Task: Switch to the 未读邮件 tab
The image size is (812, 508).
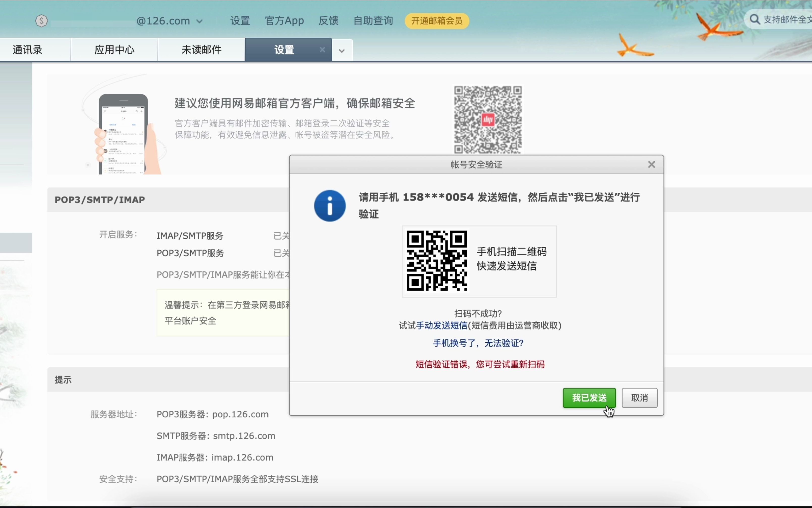Action: point(201,50)
